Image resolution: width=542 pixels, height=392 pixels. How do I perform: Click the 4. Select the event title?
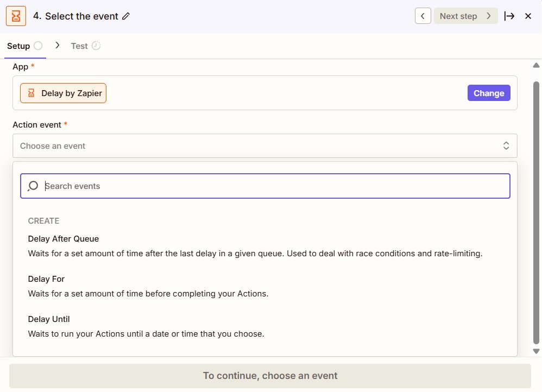pyautogui.click(x=75, y=16)
